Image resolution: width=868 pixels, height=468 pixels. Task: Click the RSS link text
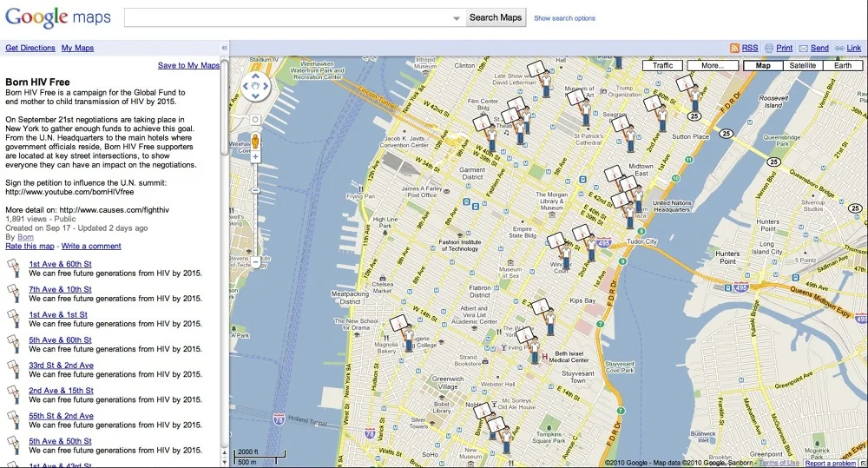750,48
